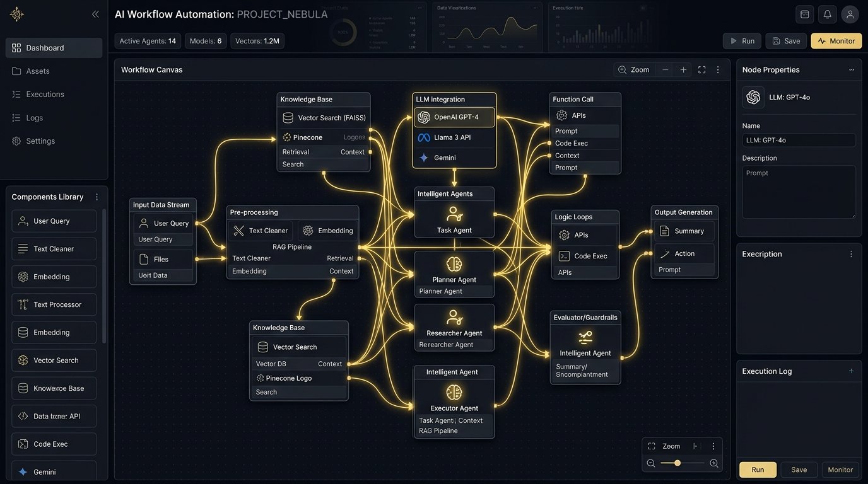Click the Components Library scrollbar
This screenshot has width=868, height=484.
click(x=104, y=277)
